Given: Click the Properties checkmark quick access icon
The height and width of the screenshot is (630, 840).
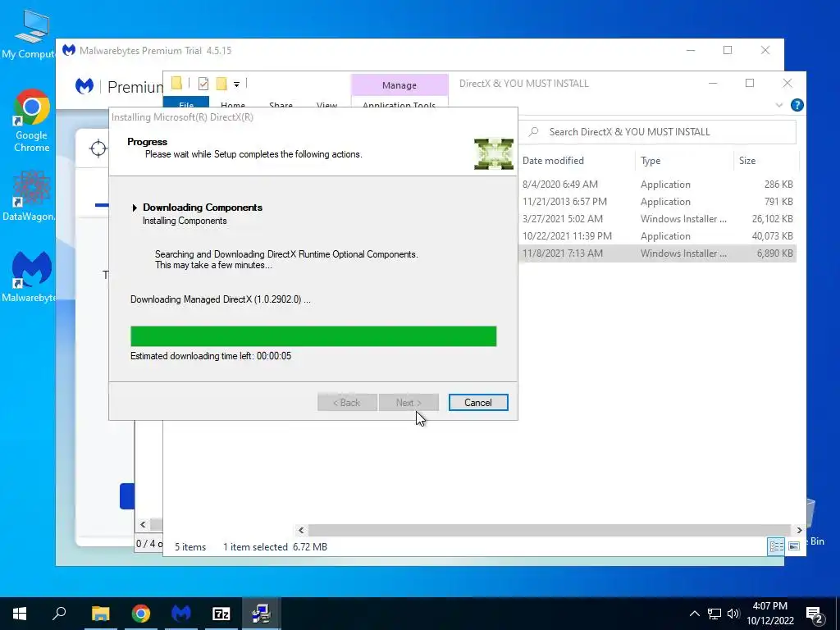Looking at the screenshot, I should click(203, 83).
